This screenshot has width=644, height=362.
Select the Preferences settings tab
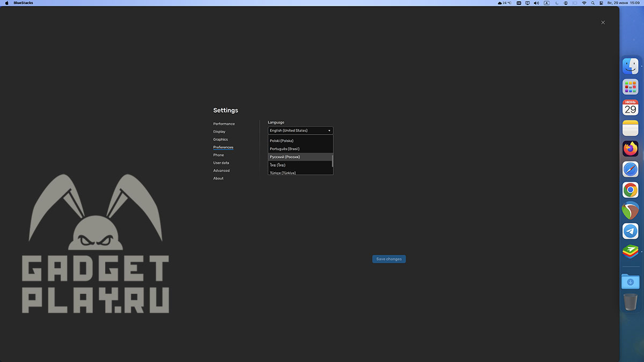(x=223, y=147)
